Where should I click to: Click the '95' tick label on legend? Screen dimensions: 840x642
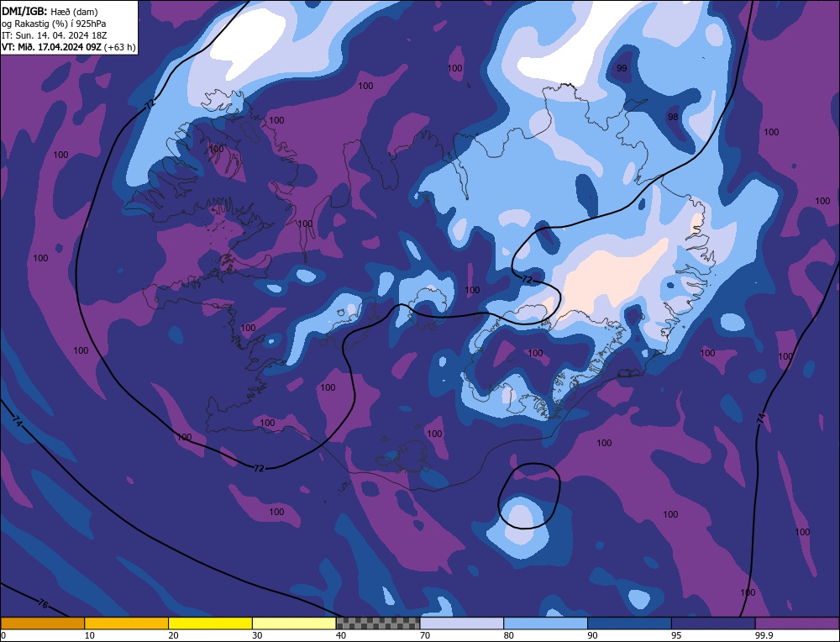pyautogui.click(x=676, y=635)
